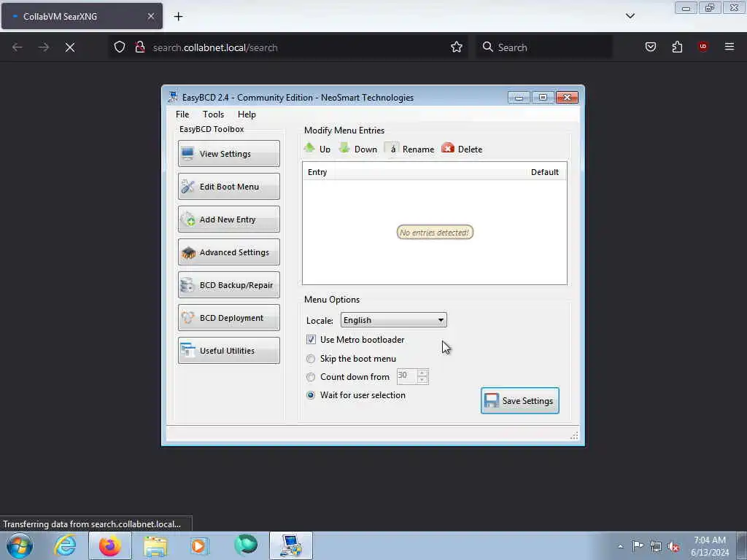Expand the list all tabs chevron
The width and height of the screenshot is (747, 560).
630,16
